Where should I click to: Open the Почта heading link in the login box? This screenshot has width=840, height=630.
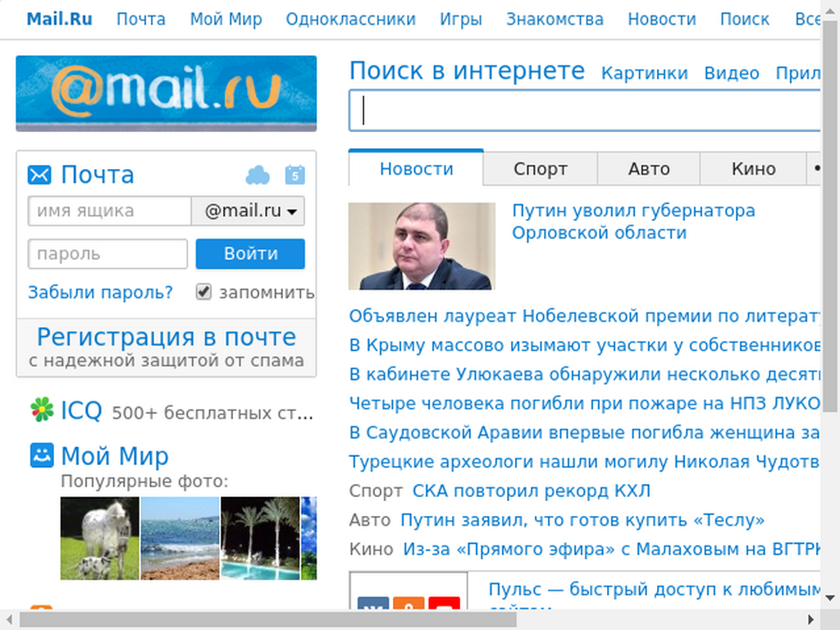click(x=97, y=175)
